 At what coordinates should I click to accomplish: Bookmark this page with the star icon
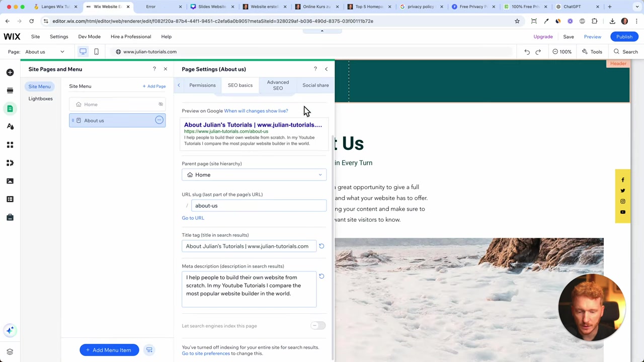(x=517, y=21)
